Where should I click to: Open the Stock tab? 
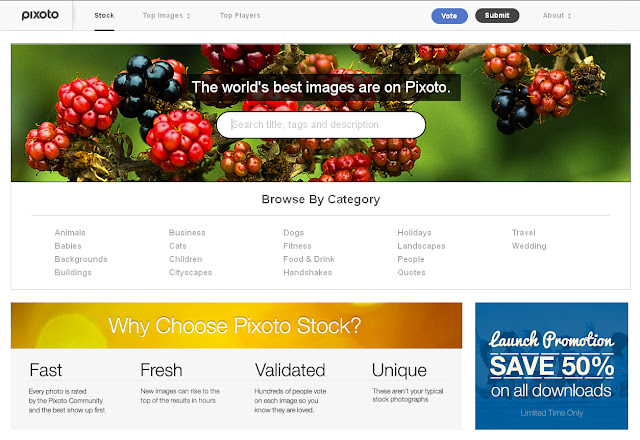pos(104,16)
